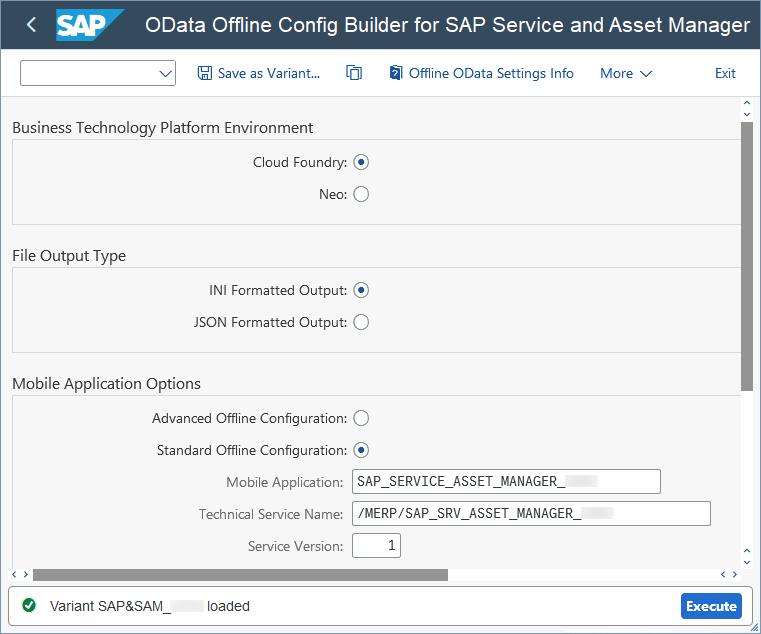
Task: Expand the More menu
Action: pos(626,73)
